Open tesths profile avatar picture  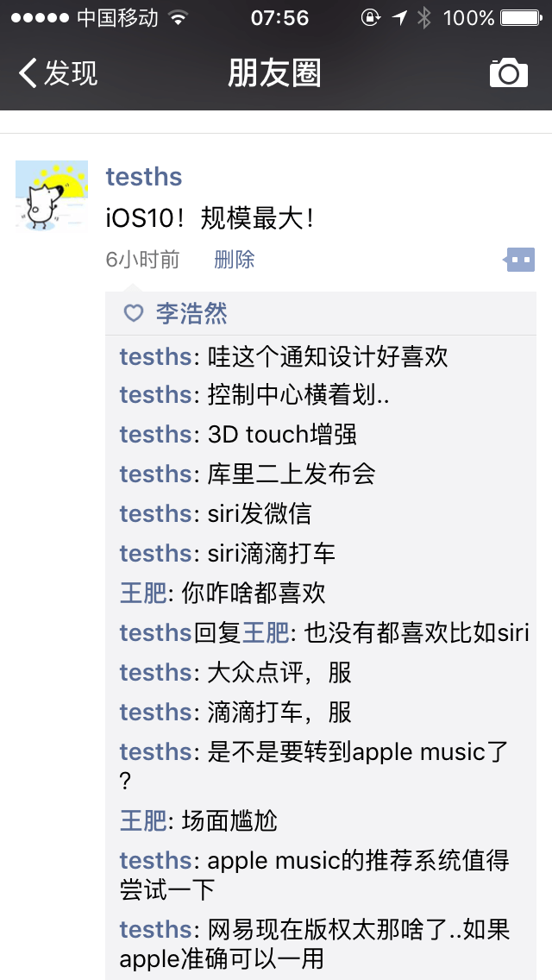pyautogui.click(x=51, y=196)
